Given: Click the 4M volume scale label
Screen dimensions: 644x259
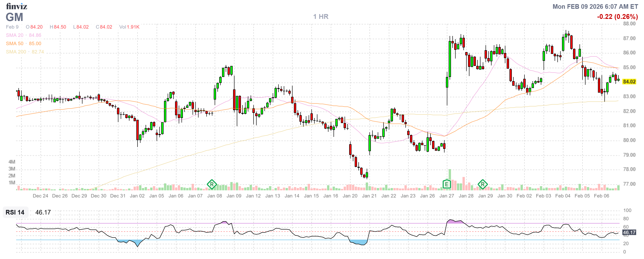Looking at the screenshot, I should [x=12, y=162].
